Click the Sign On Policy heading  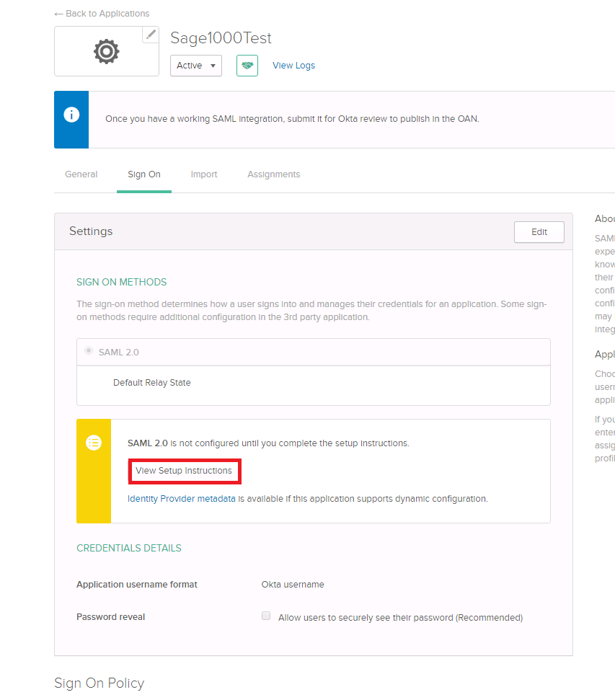pyautogui.click(x=99, y=683)
